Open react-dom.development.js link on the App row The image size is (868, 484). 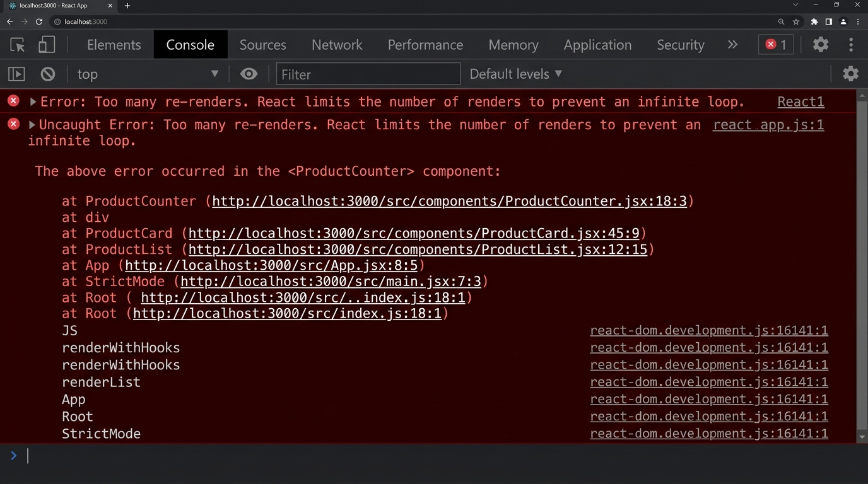coord(709,399)
